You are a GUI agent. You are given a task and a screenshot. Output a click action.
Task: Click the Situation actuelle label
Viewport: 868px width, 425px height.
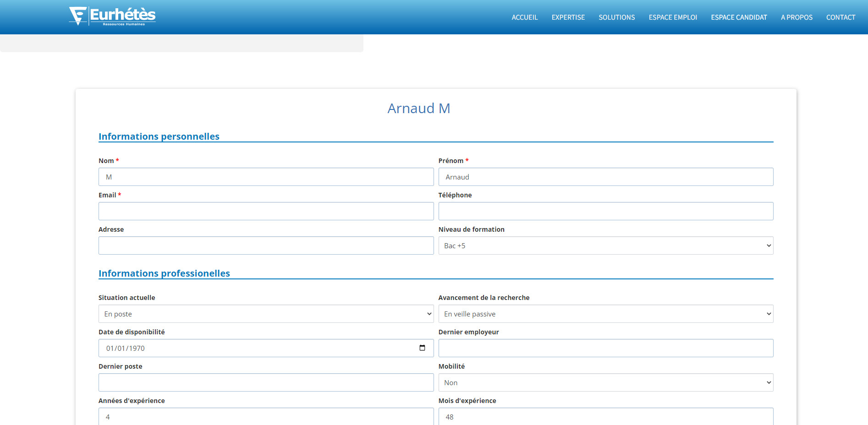(126, 298)
